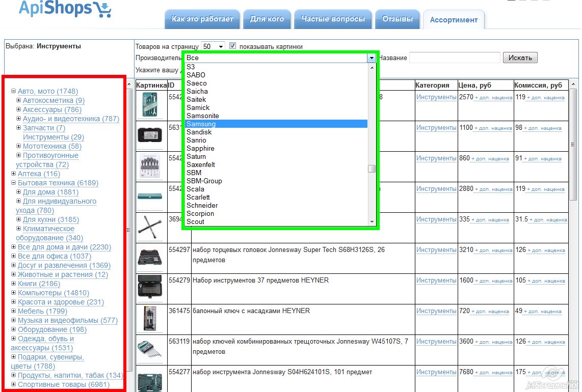
Task: Choose Scarlett from the manufacturer list
Action: click(x=198, y=197)
